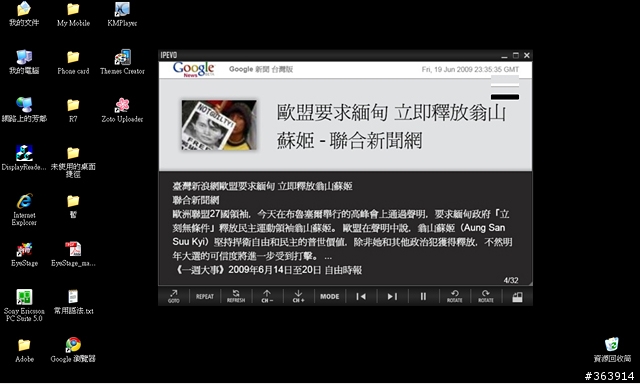This screenshot has width=640, height=384.
Task: Open 我的文件 desktop icon
Action: click(24, 13)
